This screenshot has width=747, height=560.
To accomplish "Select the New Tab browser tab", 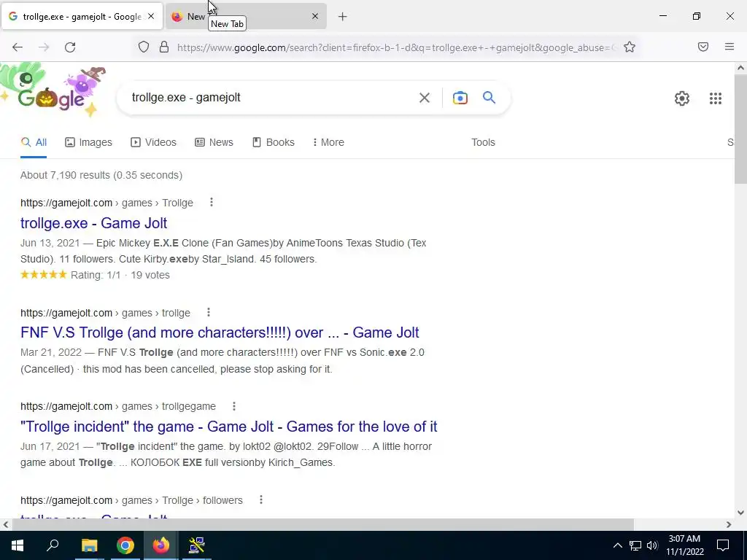I will pos(246,17).
